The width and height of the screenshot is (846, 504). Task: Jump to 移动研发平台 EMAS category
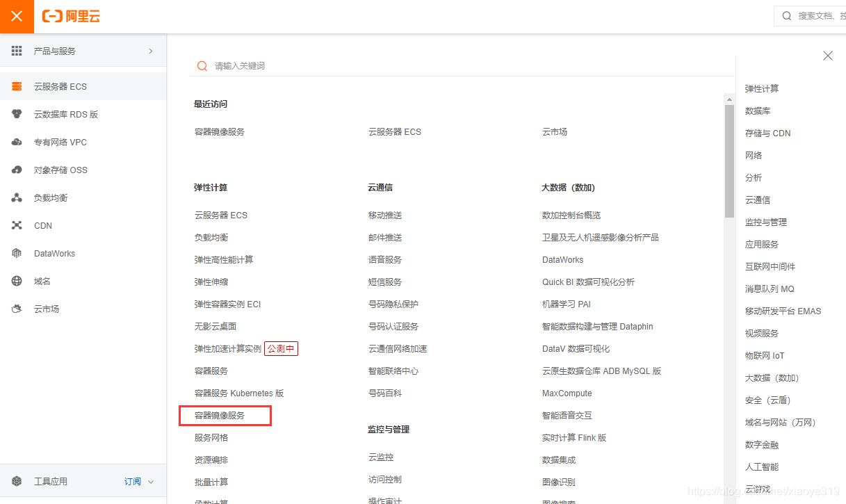(x=783, y=311)
